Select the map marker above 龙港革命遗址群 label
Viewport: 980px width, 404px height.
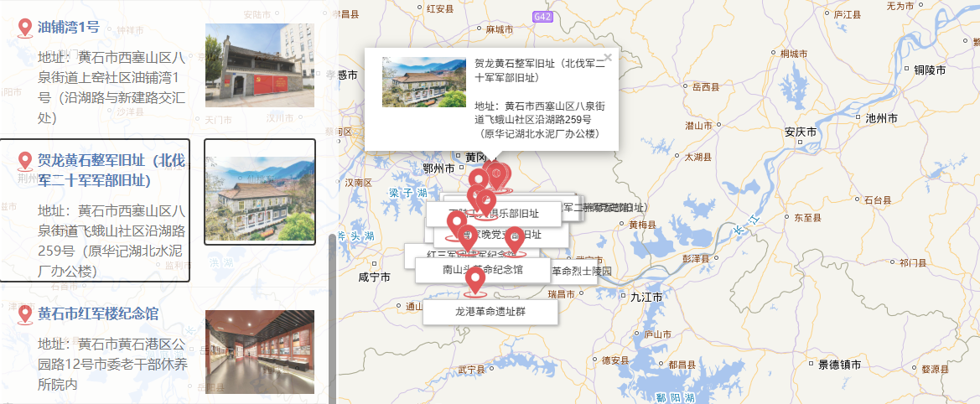point(476,282)
